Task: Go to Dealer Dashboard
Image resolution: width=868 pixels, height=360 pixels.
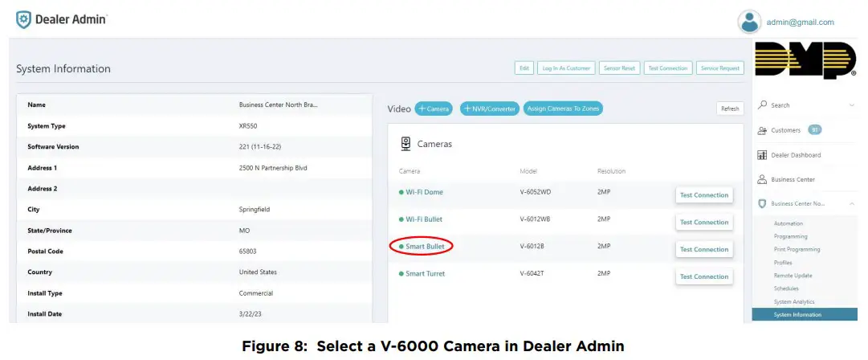Action: click(x=796, y=155)
